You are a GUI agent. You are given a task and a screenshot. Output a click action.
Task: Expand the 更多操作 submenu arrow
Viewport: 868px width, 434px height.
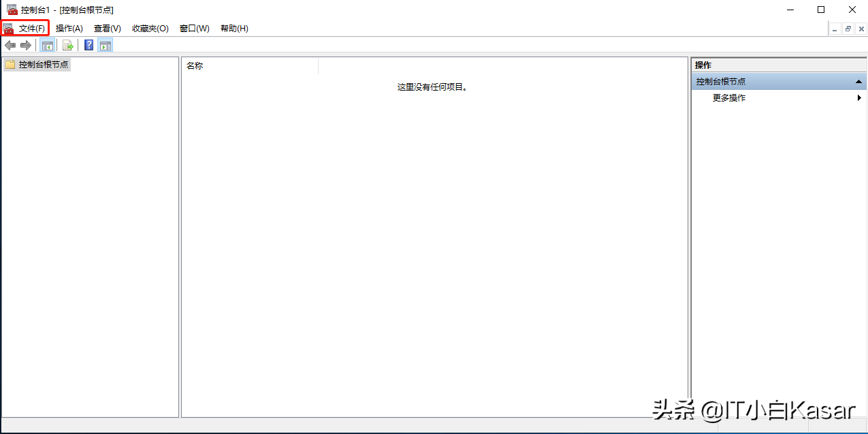coord(858,97)
